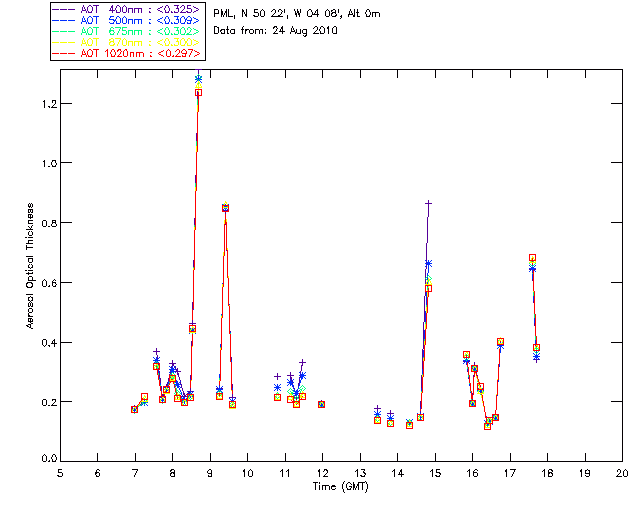Click the x-axis tick label "19"
The width and height of the screenshot is (640, 512).
click(x=585, y=473)
